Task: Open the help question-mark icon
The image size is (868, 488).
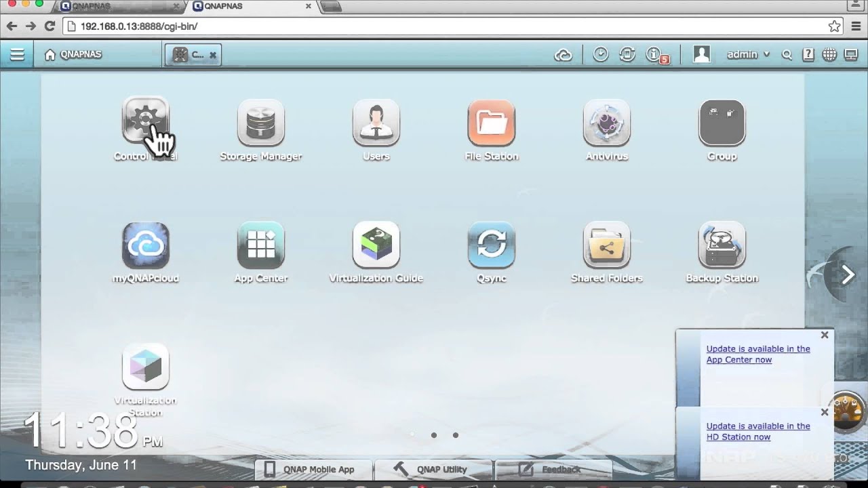Action: pos(808,55)
